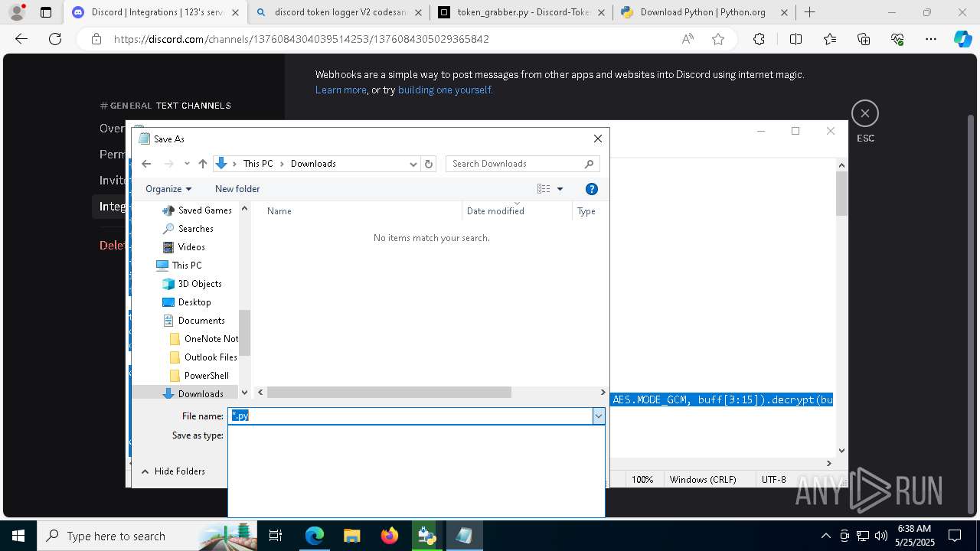This screenshot has height=551, width=980.
Task: Open recent locations dropdown arrow
Action: pos(187,164)
